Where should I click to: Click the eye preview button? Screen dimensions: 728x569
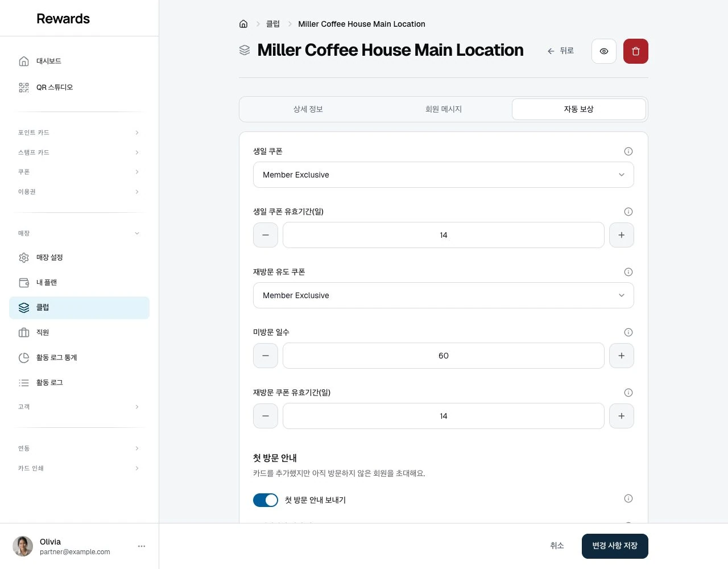point(604,51)
